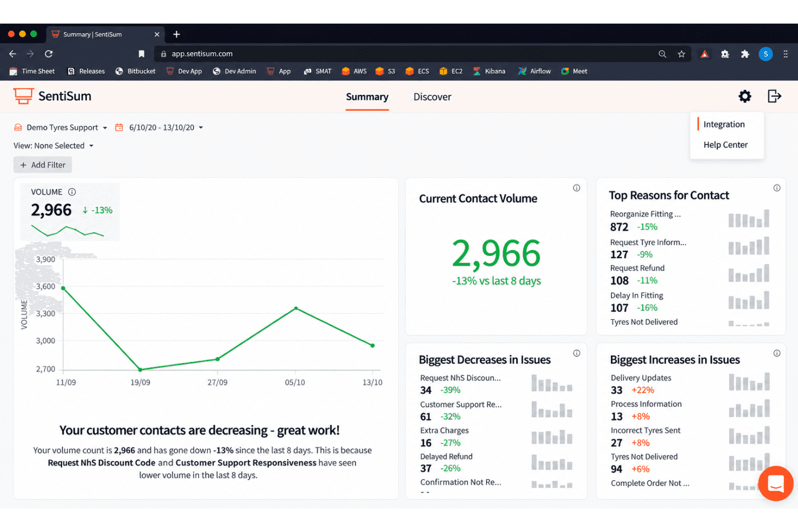The width and height of the screenshot is (798, 532).
Task: Select Integration from the settings menu
Action: click(x=724, y=125)
